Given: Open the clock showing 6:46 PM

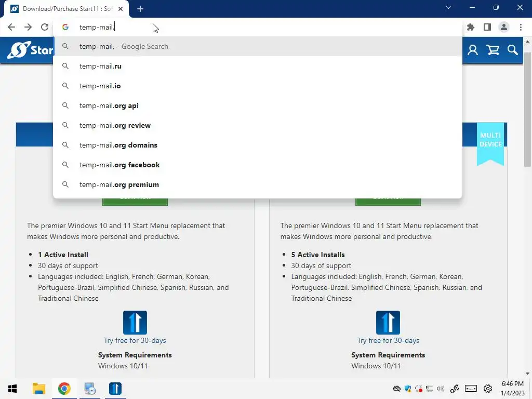Looking at the screenshot, I should coord(513,389).
